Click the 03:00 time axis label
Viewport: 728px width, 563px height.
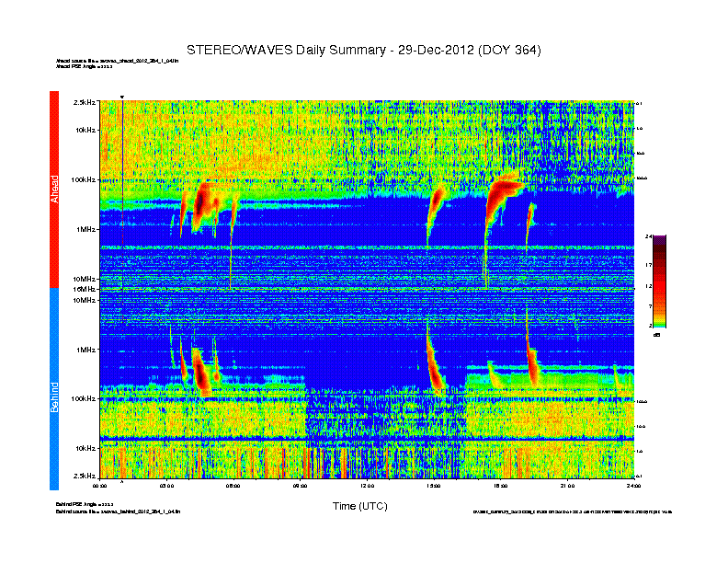tap(167, 485)
